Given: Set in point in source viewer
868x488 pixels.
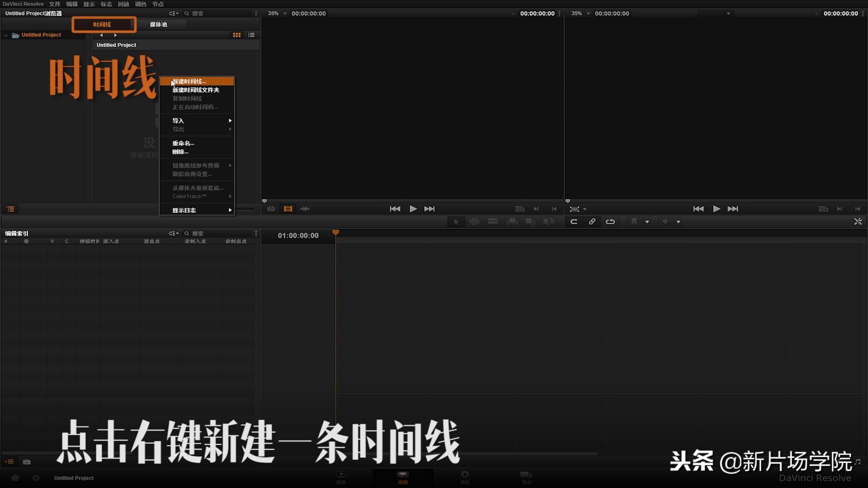Looking at the screenshot, I should 536,209.
